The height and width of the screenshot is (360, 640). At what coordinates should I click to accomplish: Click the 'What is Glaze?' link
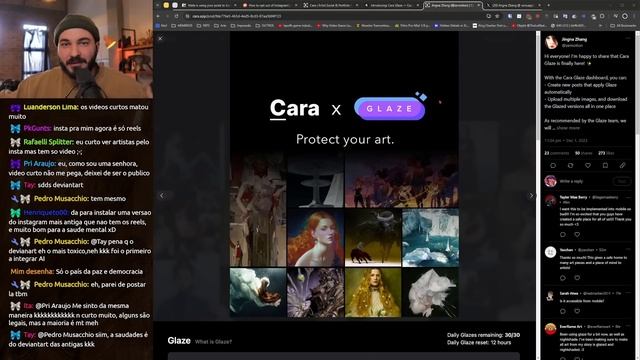point(213,342)
